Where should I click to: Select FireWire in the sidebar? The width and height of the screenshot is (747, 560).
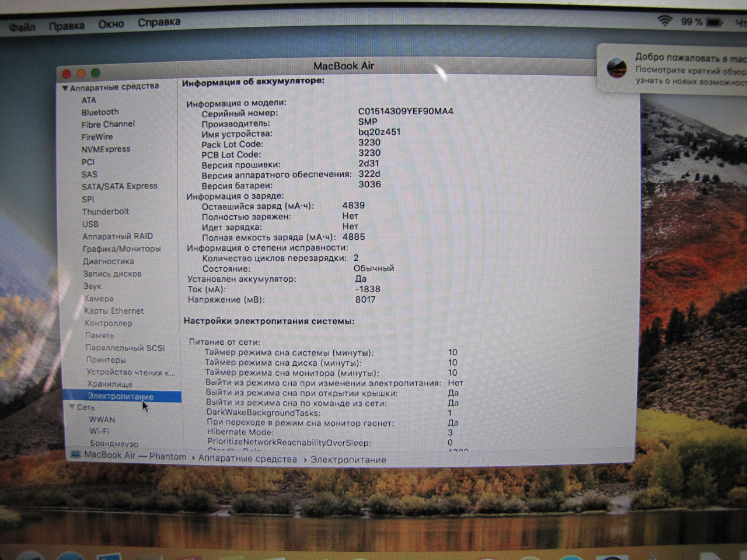(x=97, y=137)
